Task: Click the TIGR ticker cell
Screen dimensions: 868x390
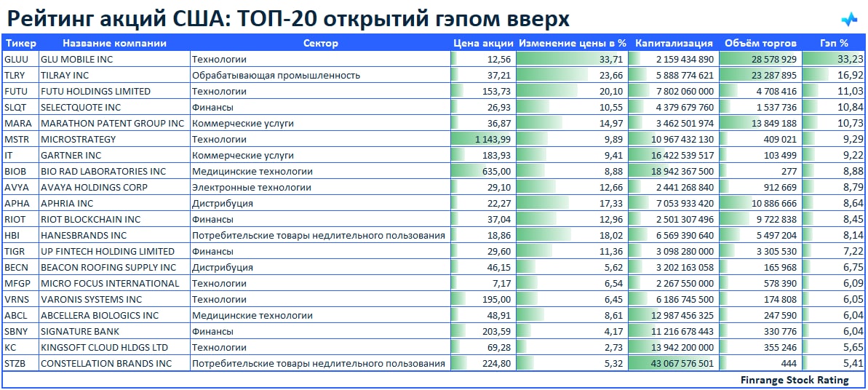Action: point(20,252)
